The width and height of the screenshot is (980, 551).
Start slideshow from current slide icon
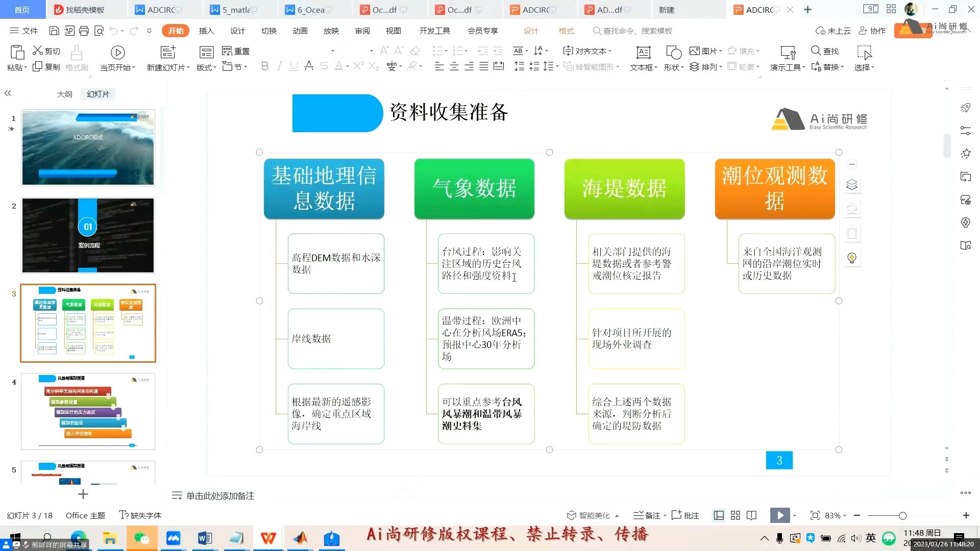(x=117, y=53)
